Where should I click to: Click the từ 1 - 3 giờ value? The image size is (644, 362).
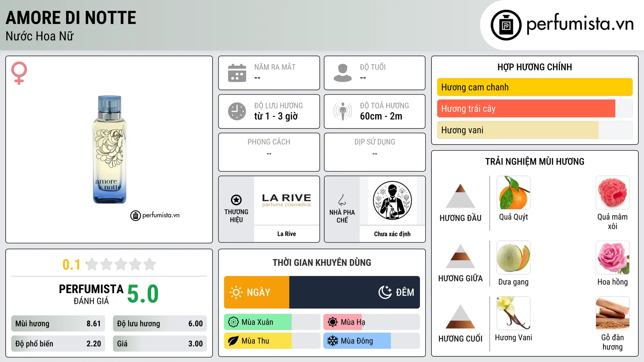pos(276,116)
